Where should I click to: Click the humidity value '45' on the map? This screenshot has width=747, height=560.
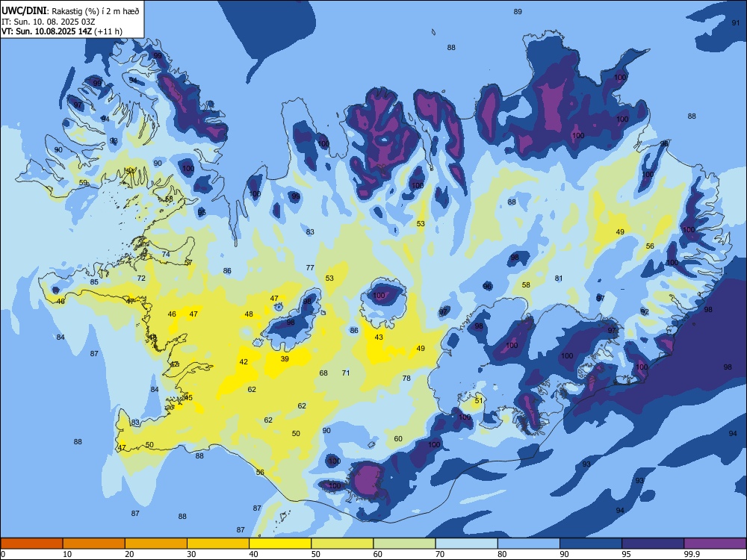pos(189,398)
